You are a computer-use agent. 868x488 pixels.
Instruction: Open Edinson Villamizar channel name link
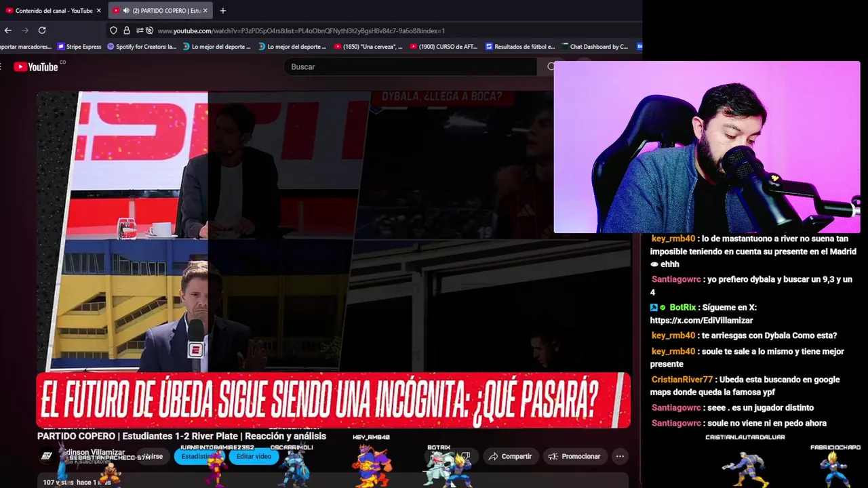94,452
